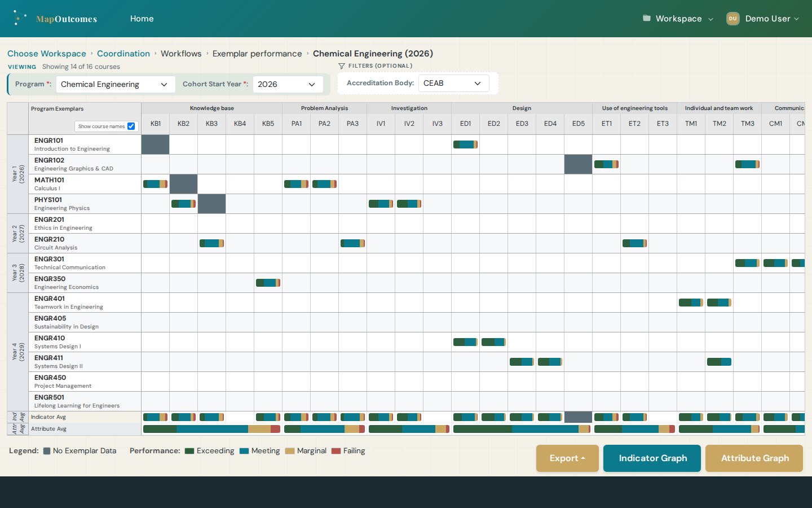The image size is (812, 508).
Task: Select the ENGR210 Circuit Analysis row
Action: click(x=85, y=243)
